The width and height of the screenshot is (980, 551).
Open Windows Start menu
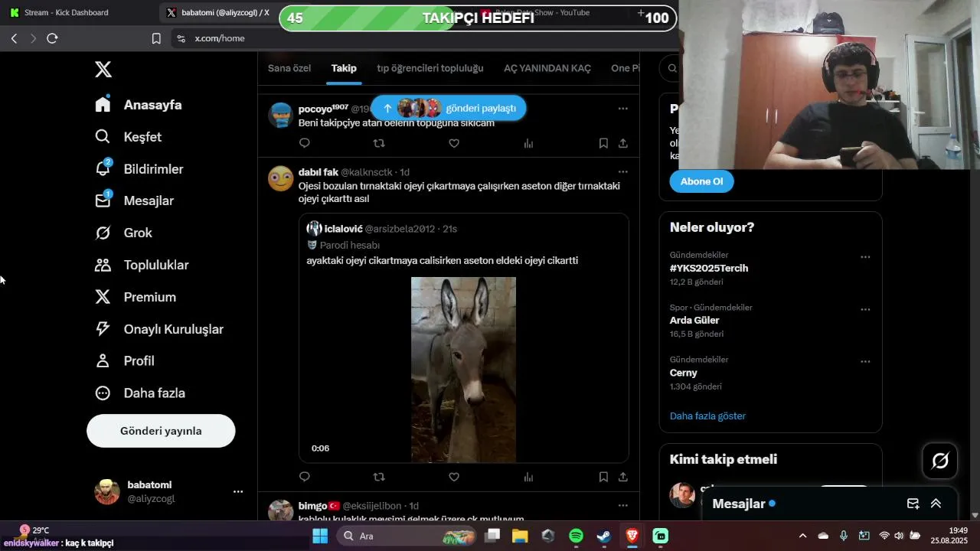click(x=320, y=536)
